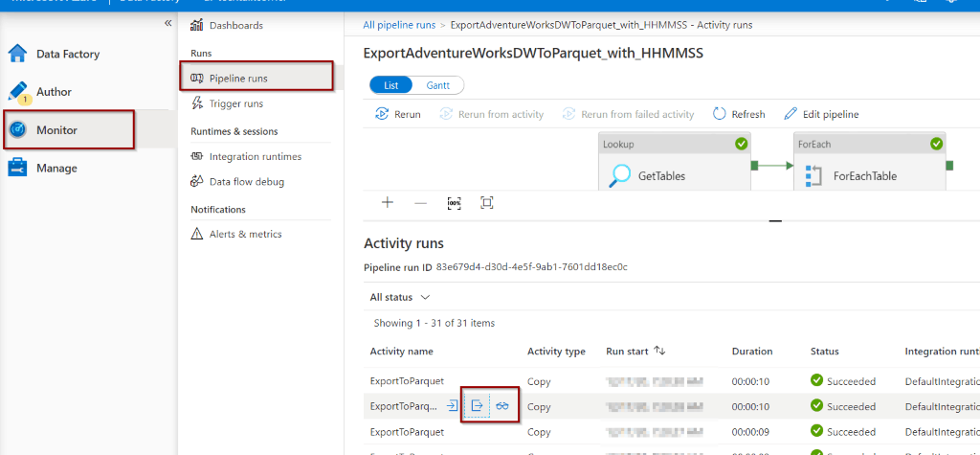Viewport: 980px width, 455px height.
Task: Toggle the Run start sort arrows
Action: [x=659, y=351]
